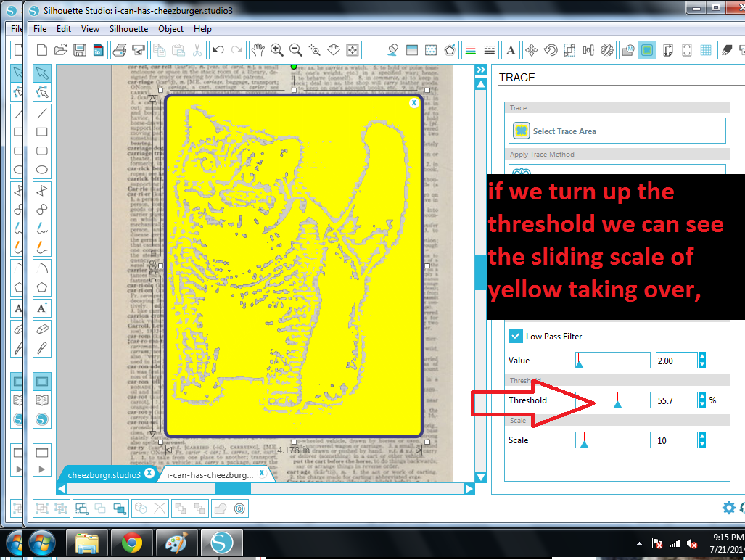Create a new document with the blank page icon
745x560 pixels.
point(42,50)
